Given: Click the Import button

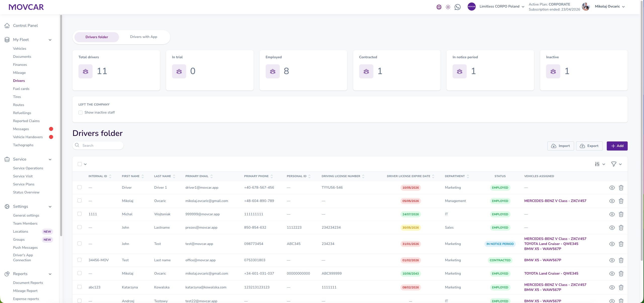Looking at the screenshot, I should [x=560, y=146].
